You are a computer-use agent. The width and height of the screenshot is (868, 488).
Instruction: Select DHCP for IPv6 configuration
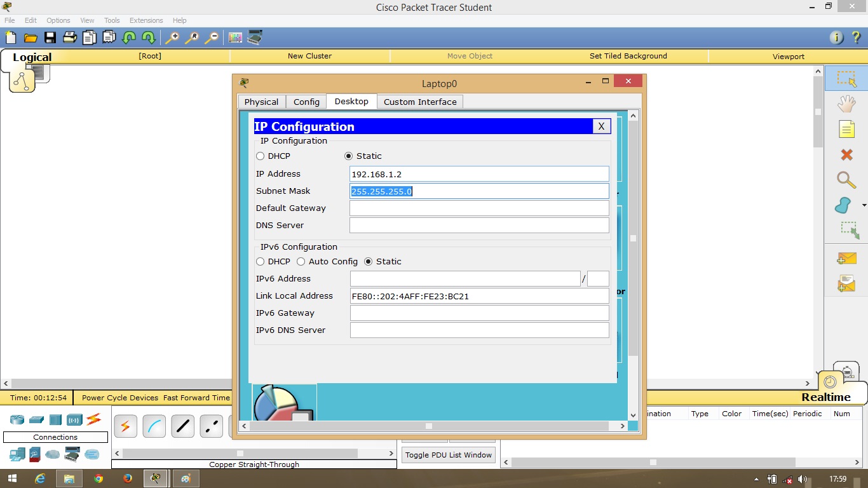tap(261, 262)
